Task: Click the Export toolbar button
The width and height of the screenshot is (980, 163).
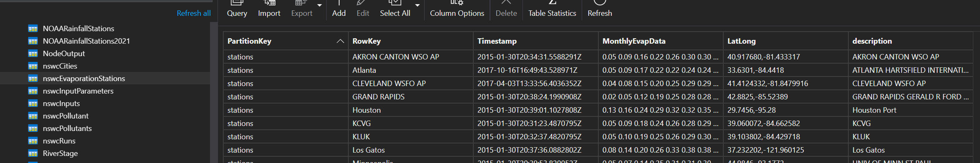Action: point(302,9)
